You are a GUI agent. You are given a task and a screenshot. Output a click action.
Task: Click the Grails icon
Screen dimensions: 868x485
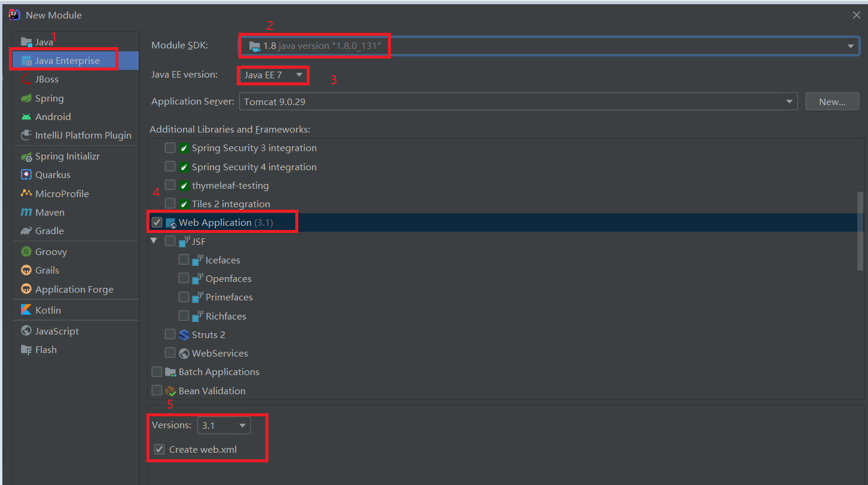click(26, 270)
